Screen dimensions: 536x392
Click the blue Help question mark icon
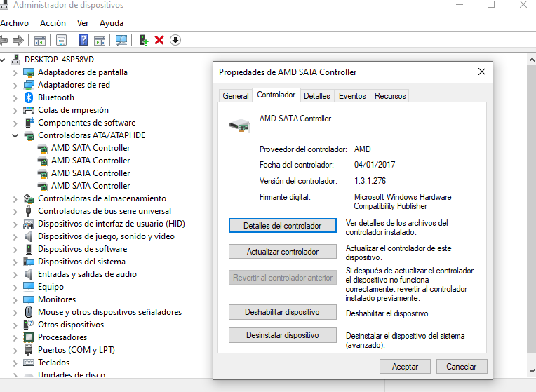pyautogui.click(x=83, y=41)
